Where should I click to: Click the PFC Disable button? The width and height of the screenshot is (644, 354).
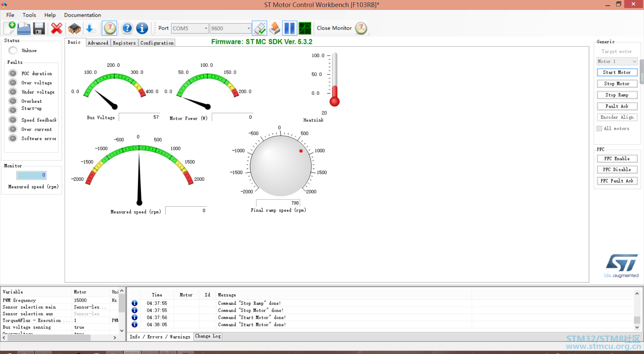pyautogui.click(x=617, y=170)
